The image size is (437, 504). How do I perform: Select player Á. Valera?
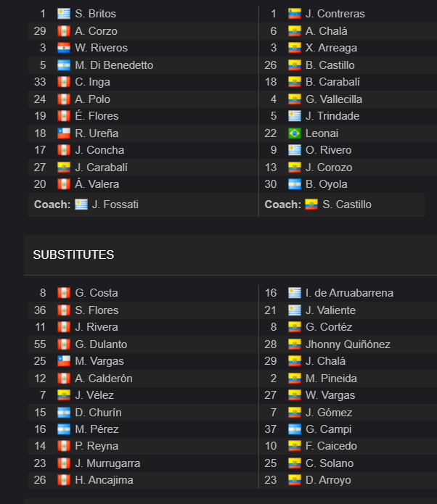tap(97, 184)
